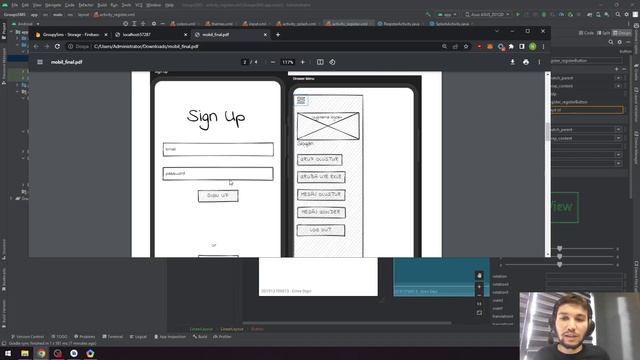Zoom to fit design surface in Android Studio

point(479,313)
